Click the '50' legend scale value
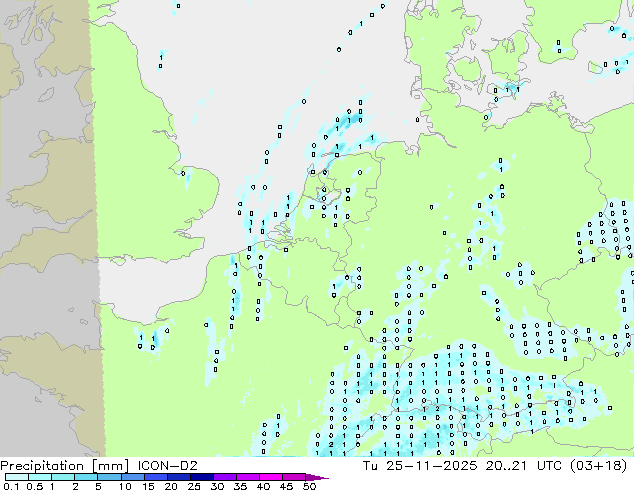This screenshot has height=490, width=634. pyautogui.click(x=309, y=486)
